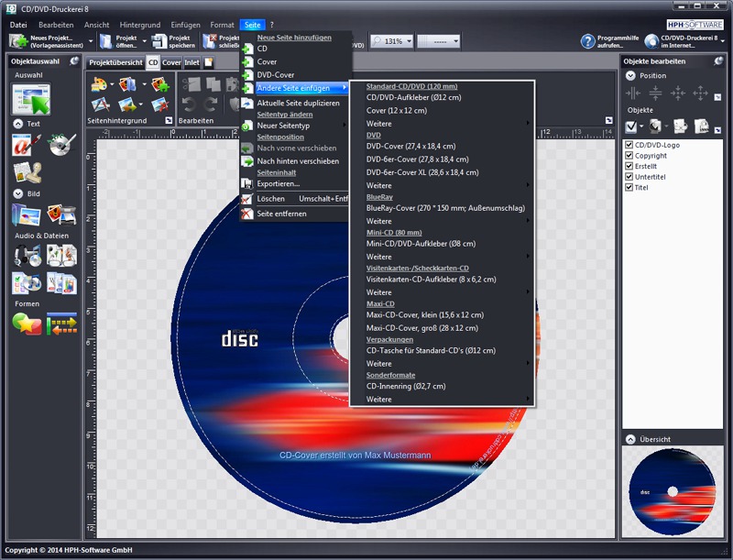Center objects vertically in Position group
The image size is (733, 560).
[655, 93]
